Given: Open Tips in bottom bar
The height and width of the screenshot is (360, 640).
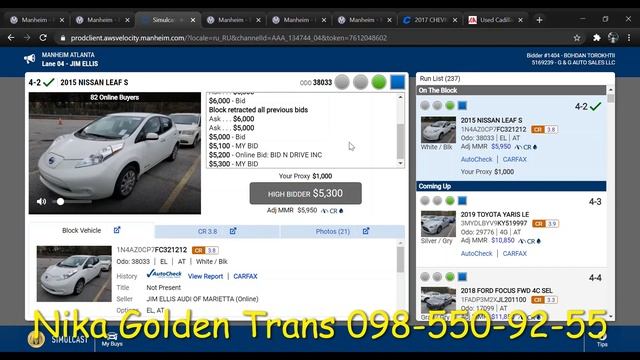Looking at the screenshot, I should point(602,340).
